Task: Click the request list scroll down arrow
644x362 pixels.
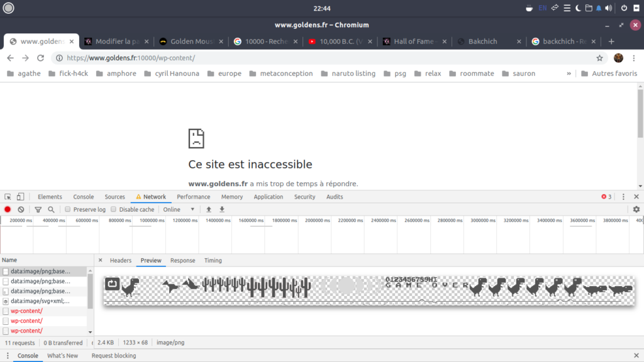Action: [91, 332]
